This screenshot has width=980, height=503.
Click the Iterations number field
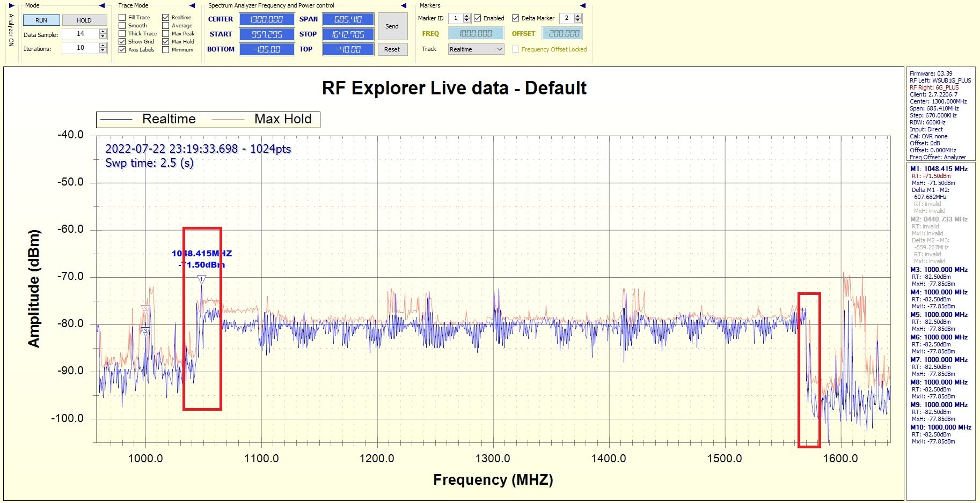tap(81, 48)
